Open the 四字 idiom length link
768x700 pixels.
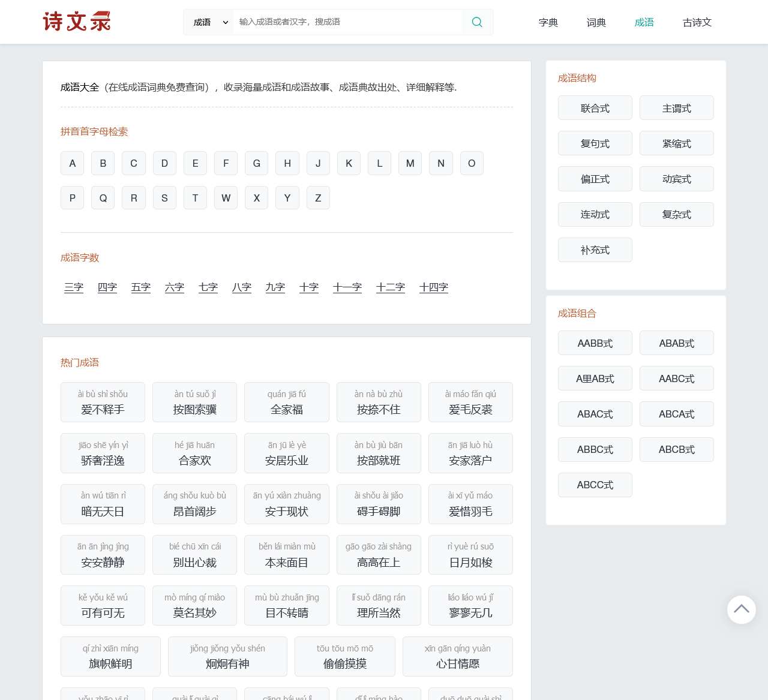(107, 287)
